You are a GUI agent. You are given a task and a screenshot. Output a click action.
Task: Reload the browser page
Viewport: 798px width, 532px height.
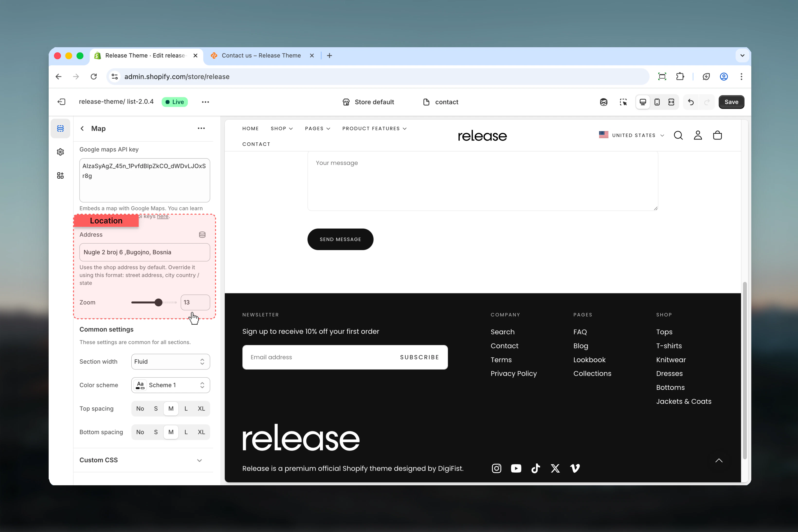(94, 77)
